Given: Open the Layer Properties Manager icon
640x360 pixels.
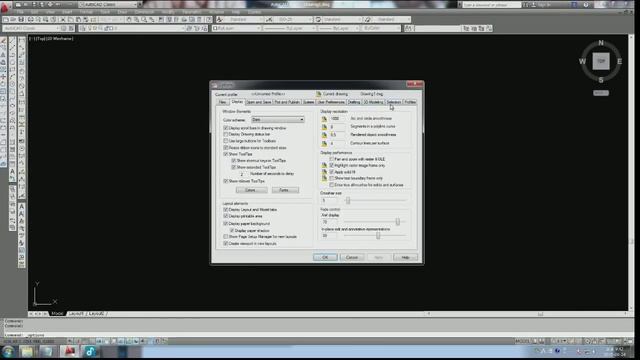Looking at the screenshot, I should coord(82,28).
